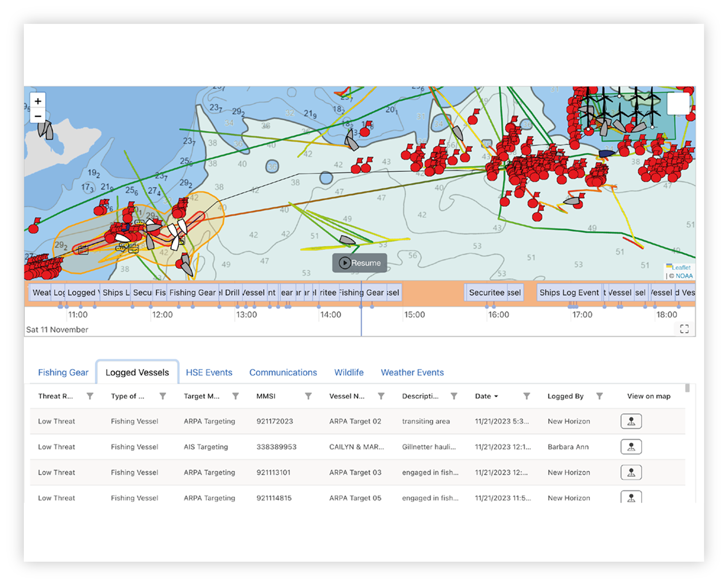Resume the map playback
The height and width of the screenshot is (586, 728).
point(360,263)
